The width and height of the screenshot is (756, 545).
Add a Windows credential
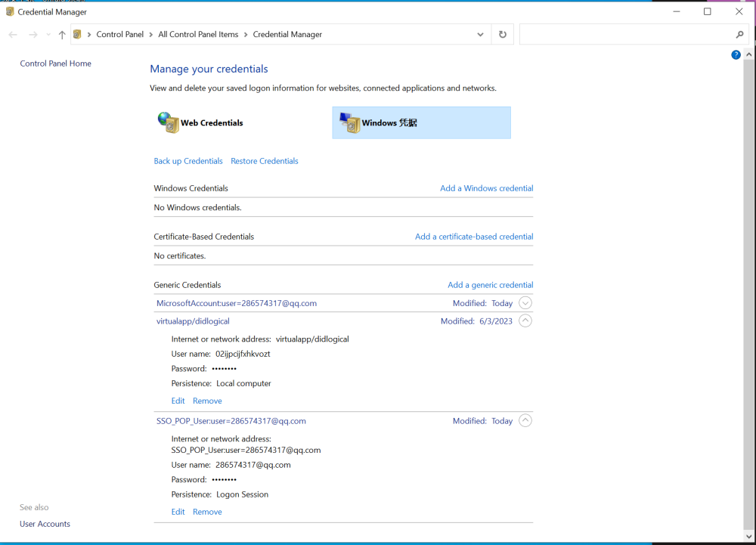[x=486, y=188]
